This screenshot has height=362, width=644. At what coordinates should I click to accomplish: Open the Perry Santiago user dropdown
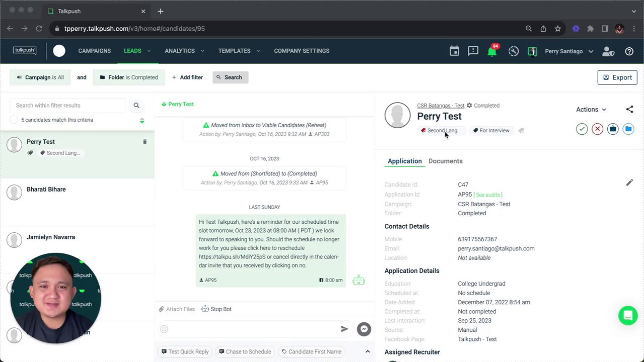[569, 51]
